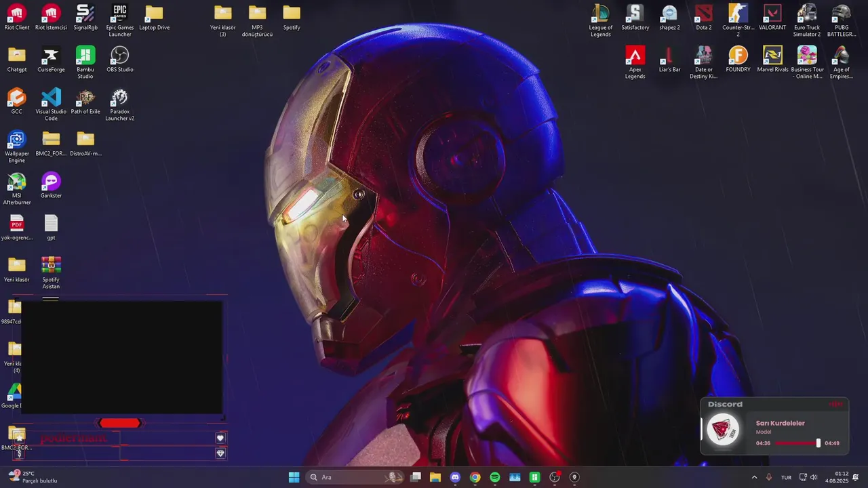This screenshot has width=868, height=488.
Task: Open Task View on the taskbar
Action: 416,477
